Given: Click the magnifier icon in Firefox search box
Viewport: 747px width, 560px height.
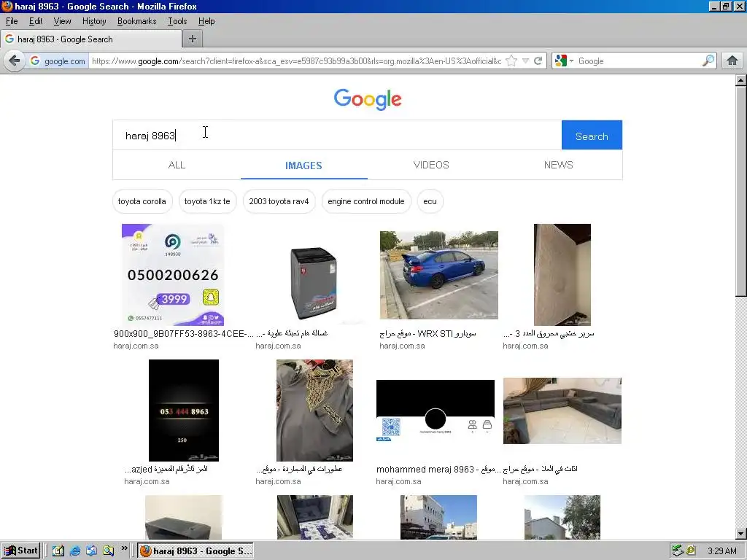Looking at the screenshot, I should [x=708, y=61].
